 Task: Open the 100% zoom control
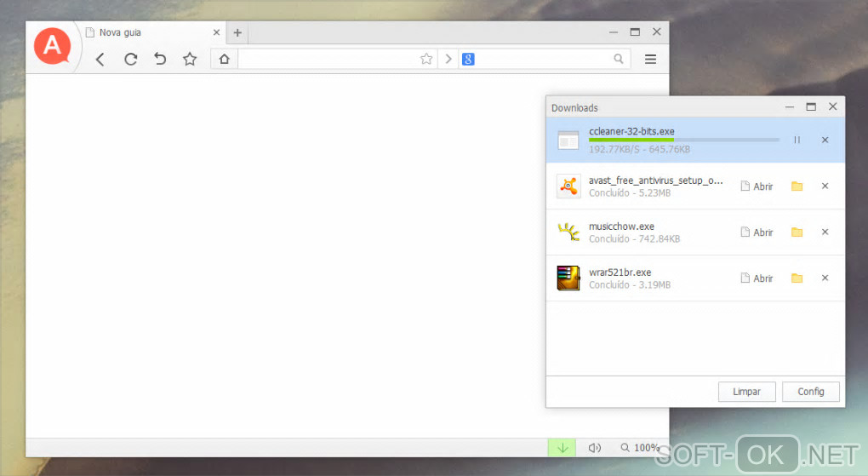tap(640, 448)
